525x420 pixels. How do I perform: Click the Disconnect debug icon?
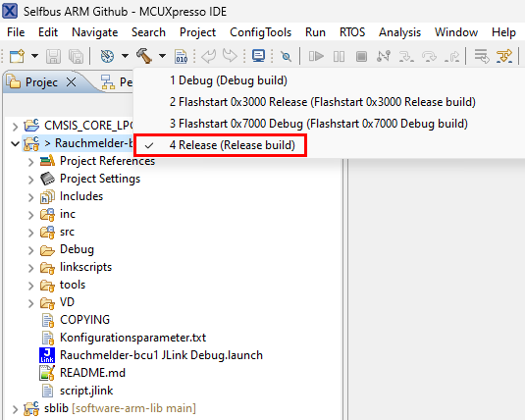click(384, 56)
